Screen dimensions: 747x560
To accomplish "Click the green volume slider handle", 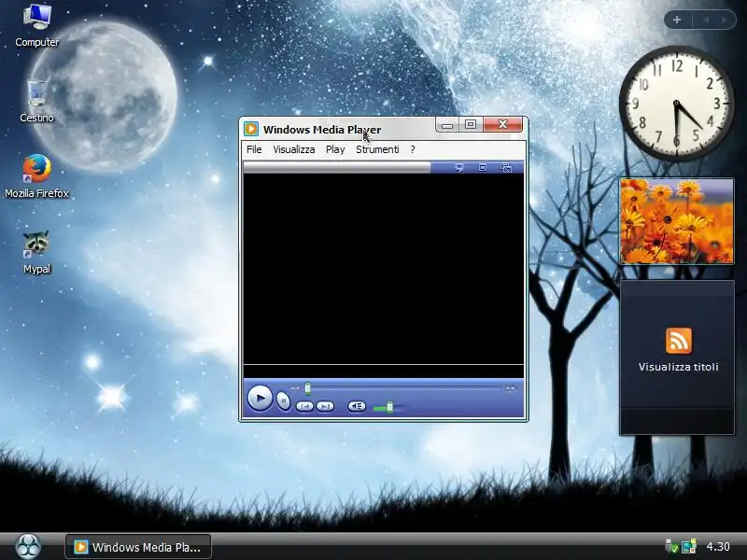I will pos(389,406).
